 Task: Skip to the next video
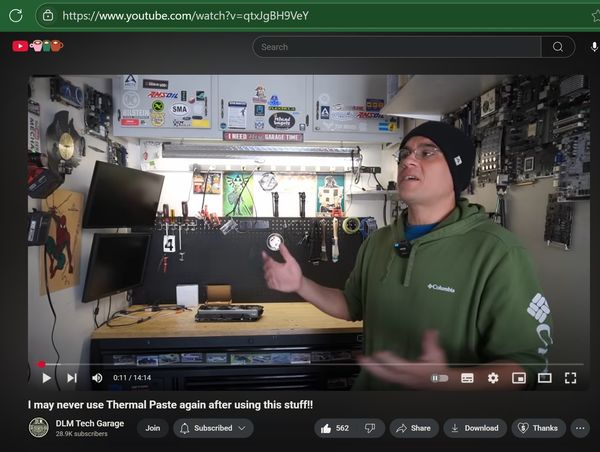point(71,378)
